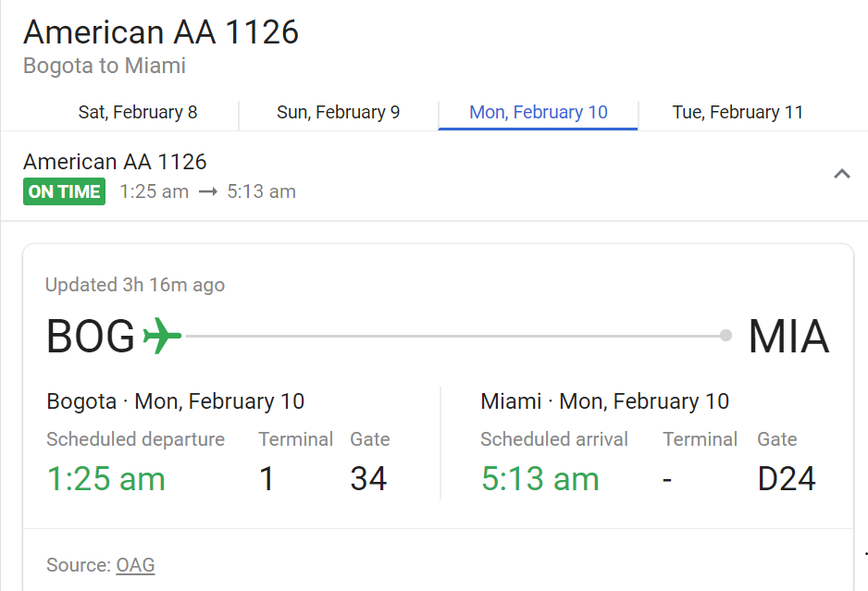
Task: Open the OAG source link
Action: click(x=135, y=565)
